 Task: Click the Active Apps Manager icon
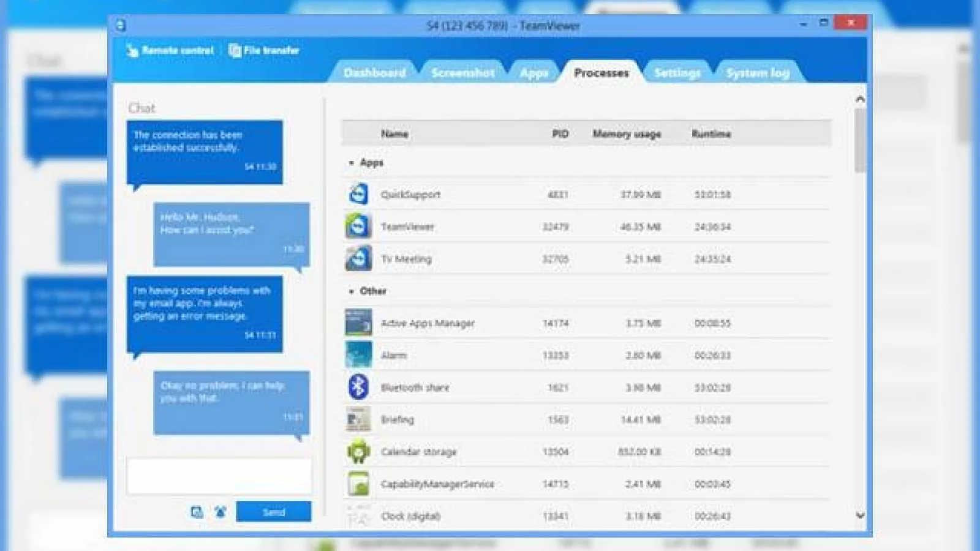(358, 323)
